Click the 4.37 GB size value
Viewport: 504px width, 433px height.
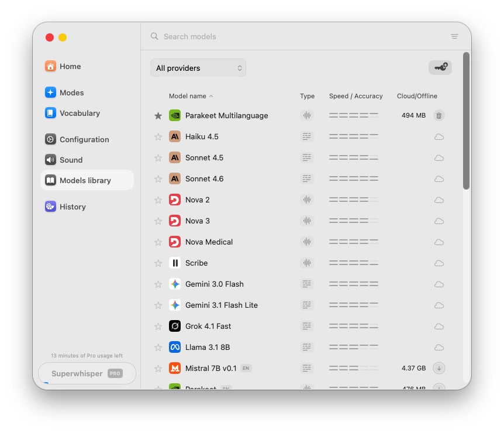414,368
